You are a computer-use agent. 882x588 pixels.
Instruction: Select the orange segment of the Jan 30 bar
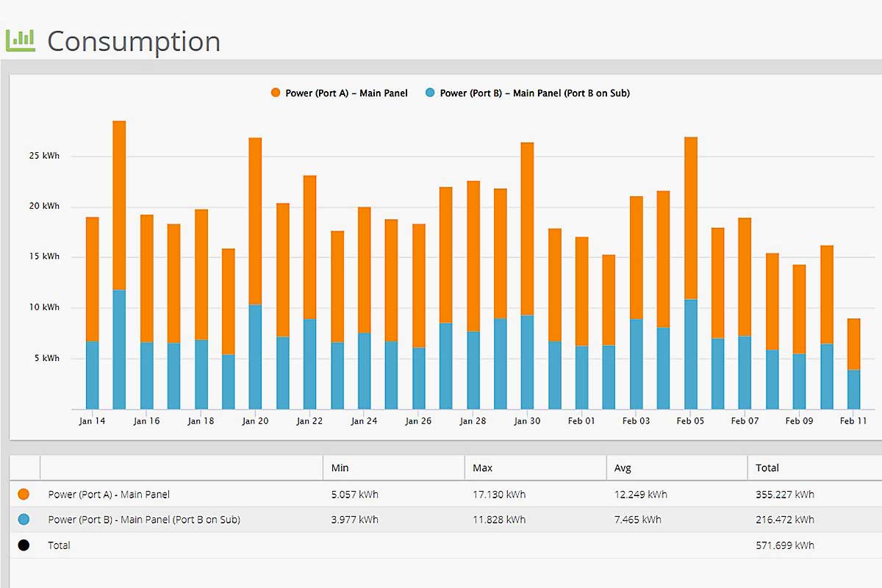(527, 228)
